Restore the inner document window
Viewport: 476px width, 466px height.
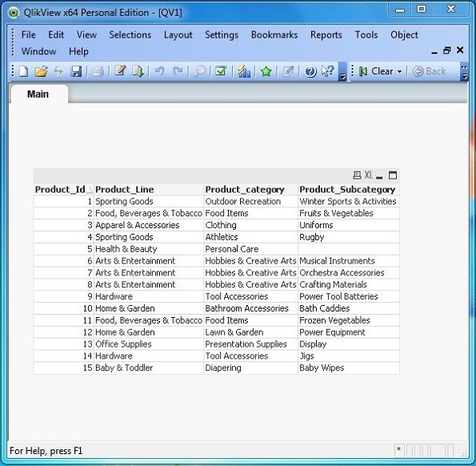point(447,50)
